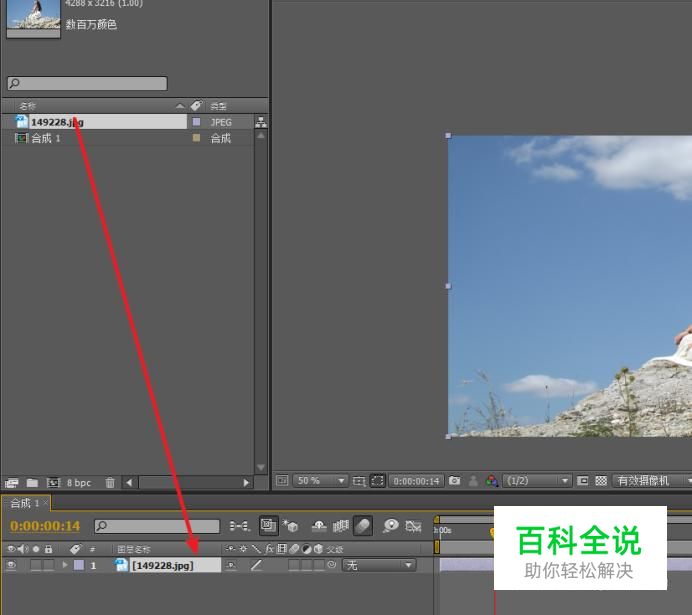Image resolution: width=692 pixels, height=615 pixels.
Task: Open the 有效摄像机 3D view dropdown
Action: coord(651,480)
